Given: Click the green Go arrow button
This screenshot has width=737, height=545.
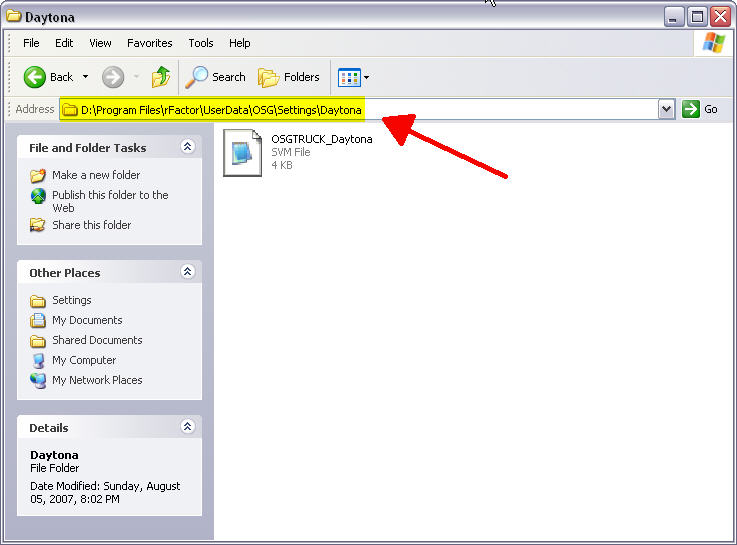Looking at the screenshot, I should tap(690, 109).
